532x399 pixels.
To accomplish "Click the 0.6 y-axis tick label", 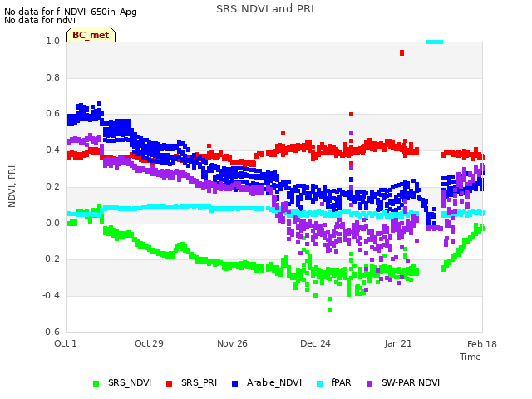I will coord(52,113).
